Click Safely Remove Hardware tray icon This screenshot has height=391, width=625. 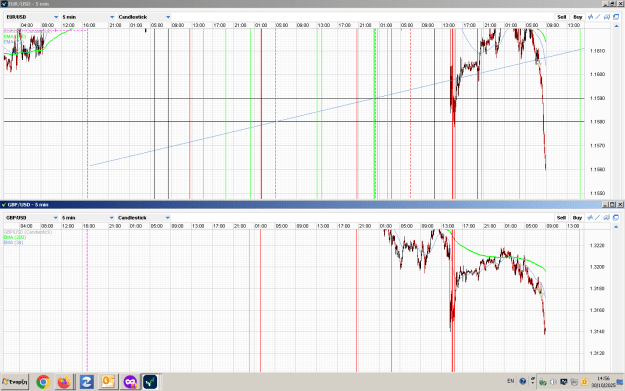tap(542, 382)
